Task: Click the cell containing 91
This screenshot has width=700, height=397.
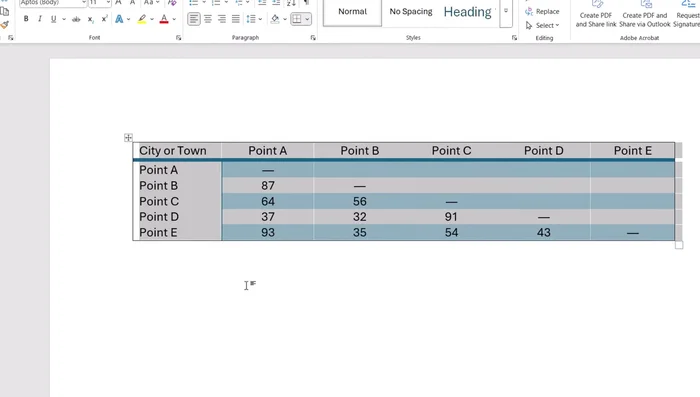Action: (451, 217)
